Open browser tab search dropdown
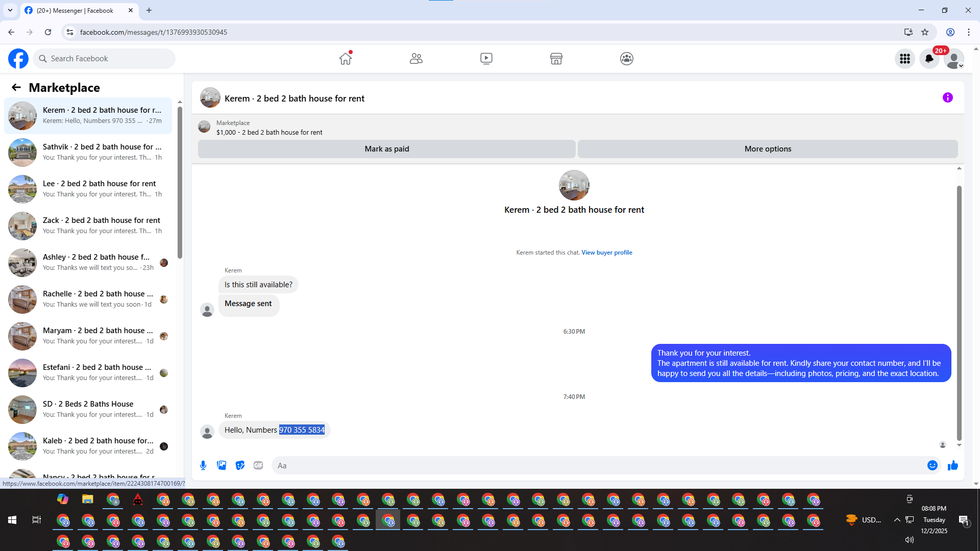The height and width of the screenshot is (551, 980). [x=10, y=10]
